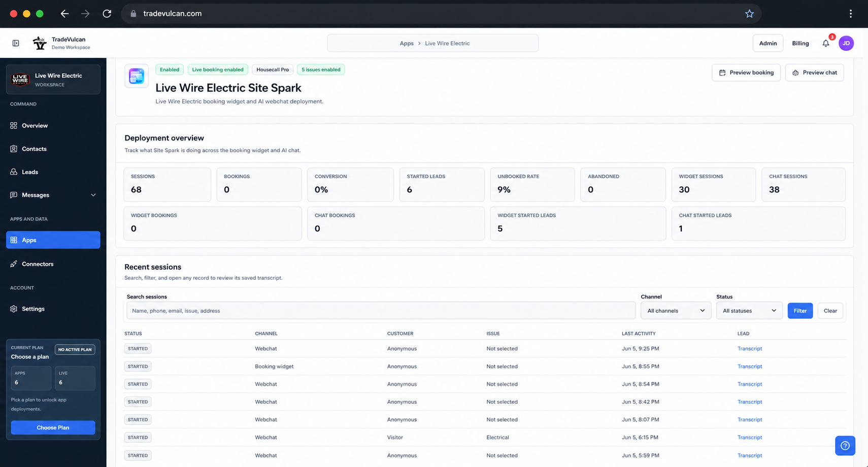Click the LAST ACTIVITY column header
Image resolution: width=868 pixels, height=467 pixels.
pos(639,333)
